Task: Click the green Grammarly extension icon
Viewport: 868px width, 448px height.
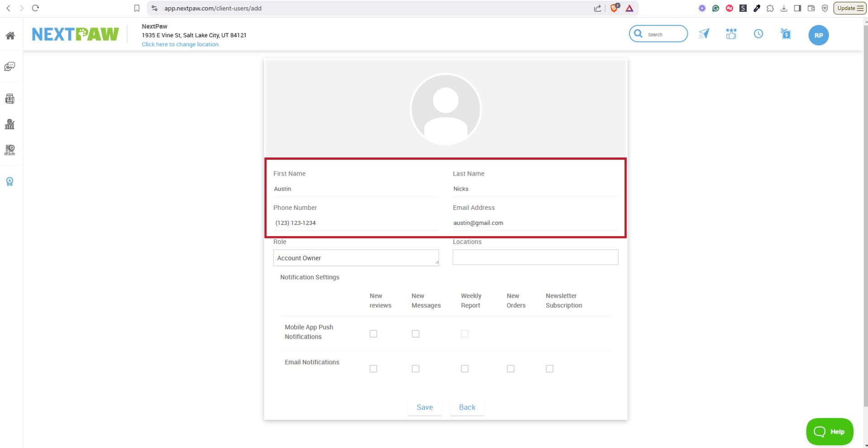Action: (x=715, y=8)
